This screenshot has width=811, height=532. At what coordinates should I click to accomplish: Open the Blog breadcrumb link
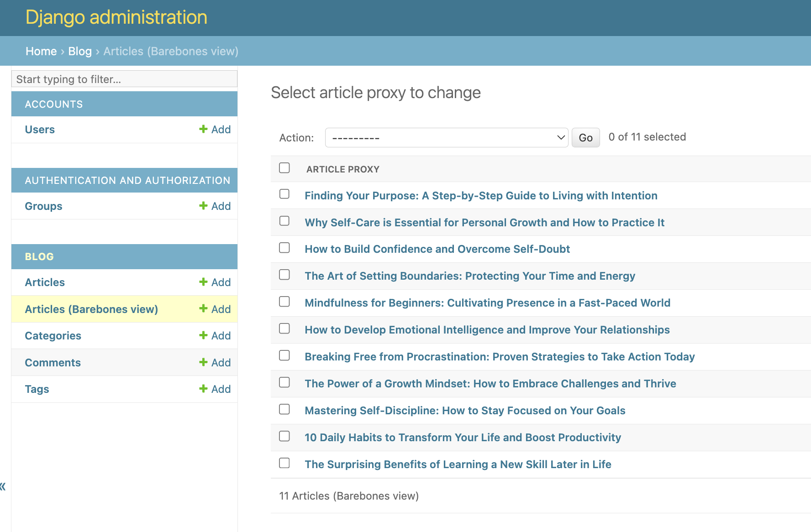(80, 51)
